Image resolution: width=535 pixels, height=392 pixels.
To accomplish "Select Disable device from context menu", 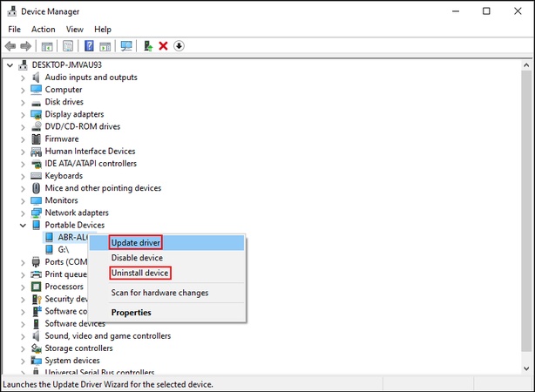I will (x=137, y=258).
